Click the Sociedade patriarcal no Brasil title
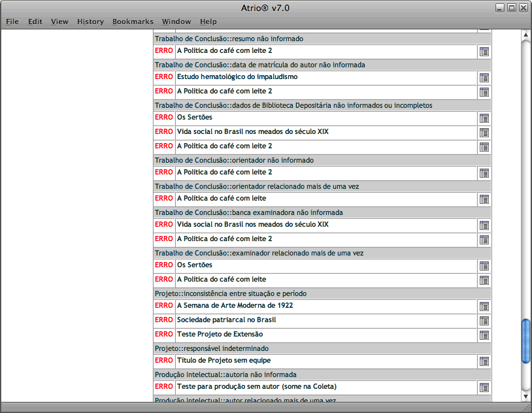 [226, 320]
